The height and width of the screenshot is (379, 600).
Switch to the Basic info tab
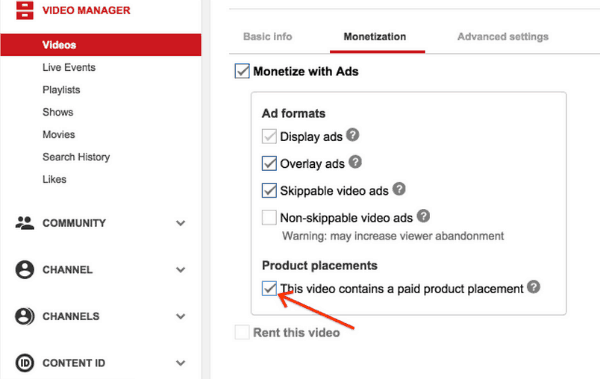[267, 37]
